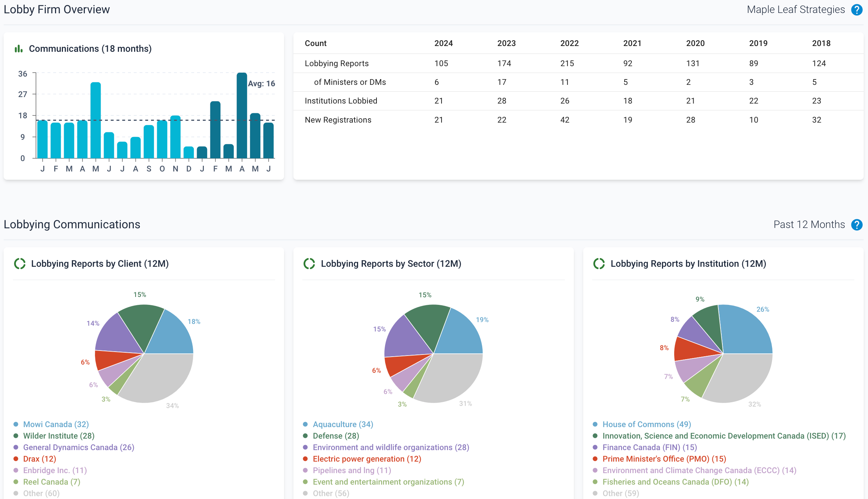Screen dimensions: 868x499
Task: Select Prime Minister's Office (PMO) (15)
Action: pyautogui.click(x=664, y=459)
